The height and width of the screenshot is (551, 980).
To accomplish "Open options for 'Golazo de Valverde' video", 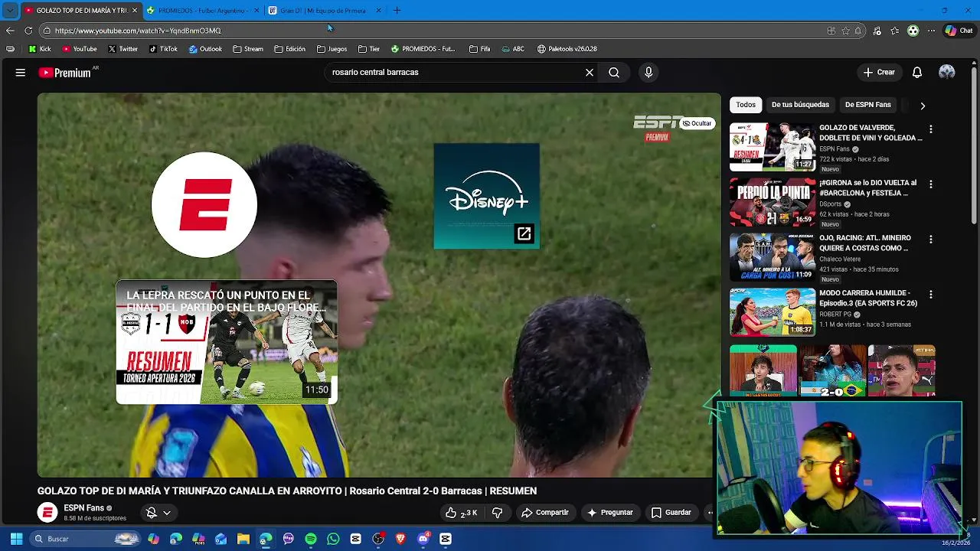I will 930,129.
